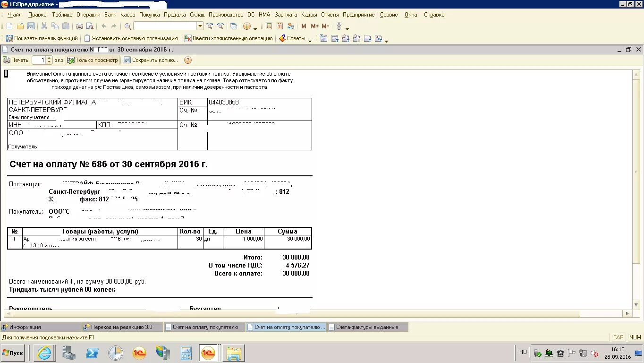644x363 pixels.
Task: Expand the search field dropdown arrow
Action: point(200,26)
